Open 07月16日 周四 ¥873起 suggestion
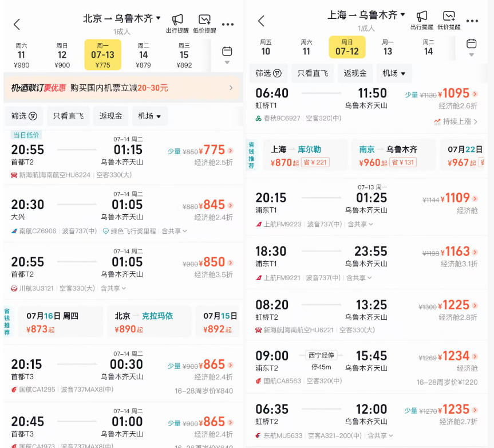Image resolution: width=494 pixels, height=448 pixels. click(x=61, y=322)
